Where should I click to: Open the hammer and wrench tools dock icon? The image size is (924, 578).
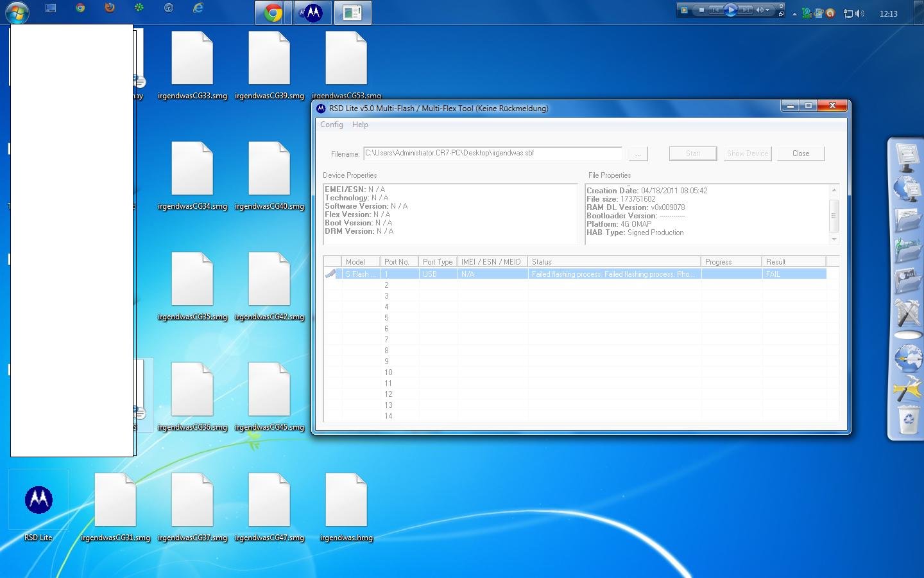(907, 313)
